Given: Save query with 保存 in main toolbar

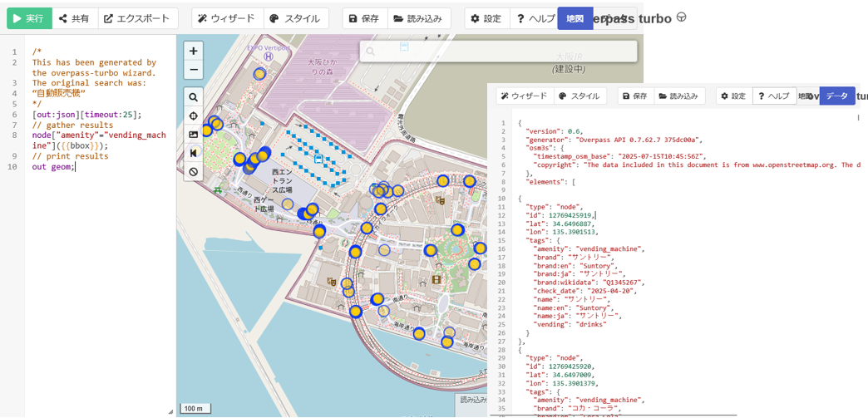Looking at the screenshot, I should coord(365,18).
